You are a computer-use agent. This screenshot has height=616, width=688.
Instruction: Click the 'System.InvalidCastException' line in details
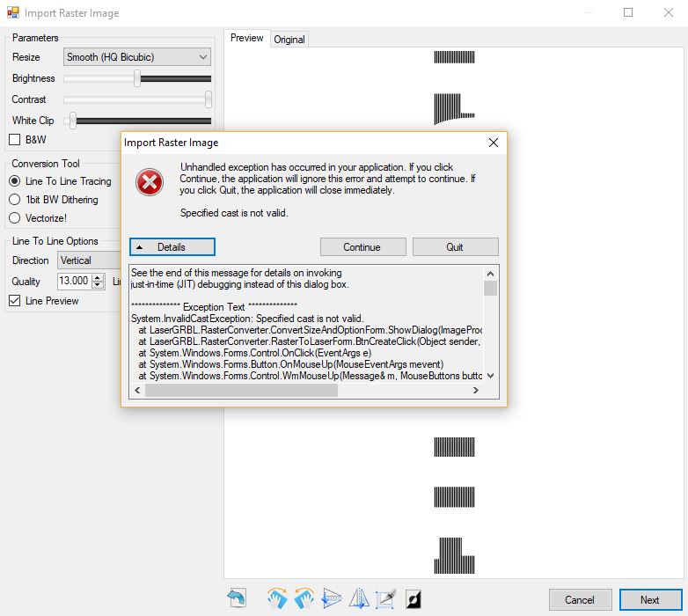point(247,319)
